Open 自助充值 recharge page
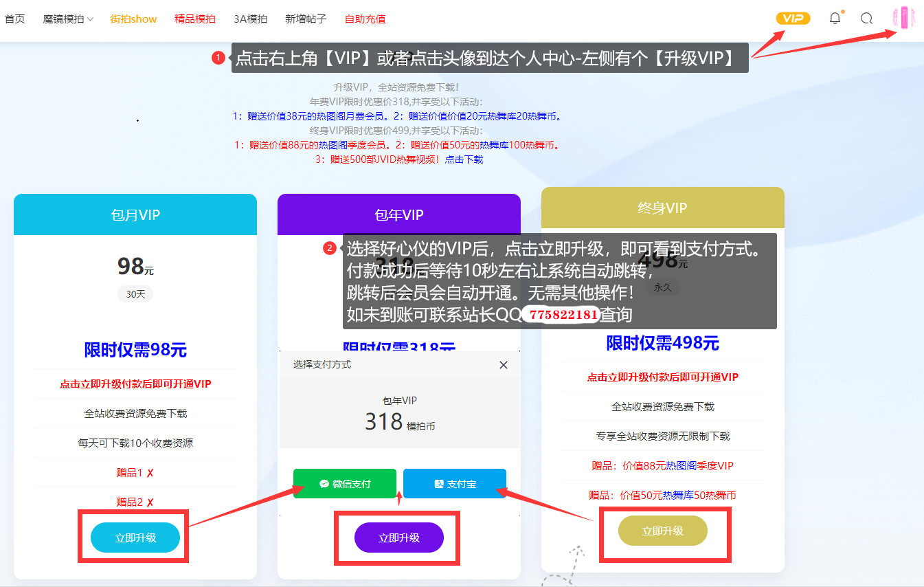 click(365, 19)
